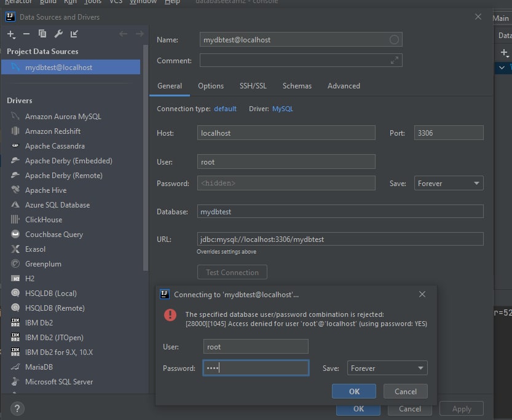The height and width of the screenshot is (420, 512).
Task: Click the Port field showing 3306
Action: pyautogui.click(x=449, y=133)
